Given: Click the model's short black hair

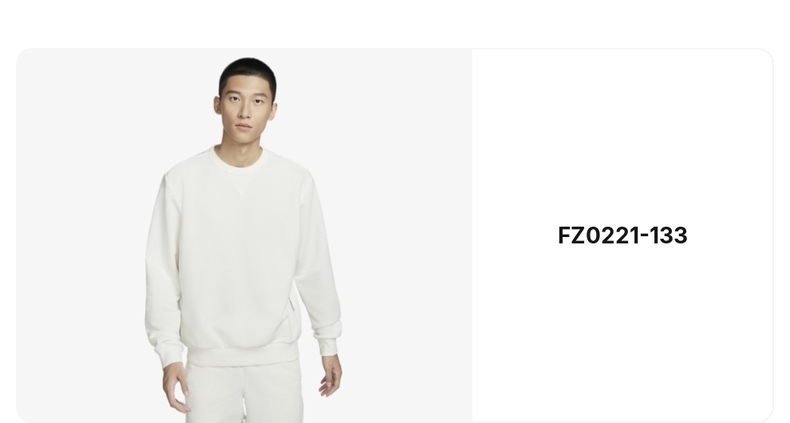Looking at the screenshot, I should pos(247,75).
